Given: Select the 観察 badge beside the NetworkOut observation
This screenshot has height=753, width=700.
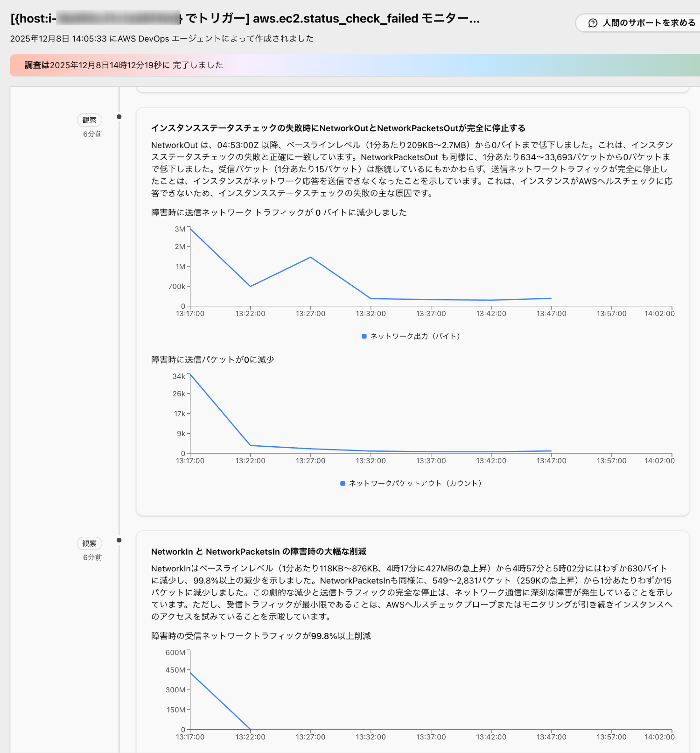Looking at the screenshot, I should pos(90,120).
